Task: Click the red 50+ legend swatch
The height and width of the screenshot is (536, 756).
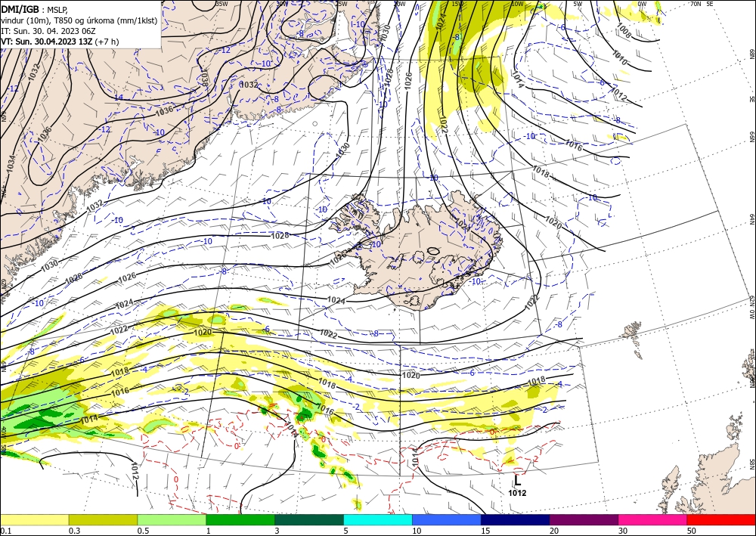Action: [x=721, y=519]
